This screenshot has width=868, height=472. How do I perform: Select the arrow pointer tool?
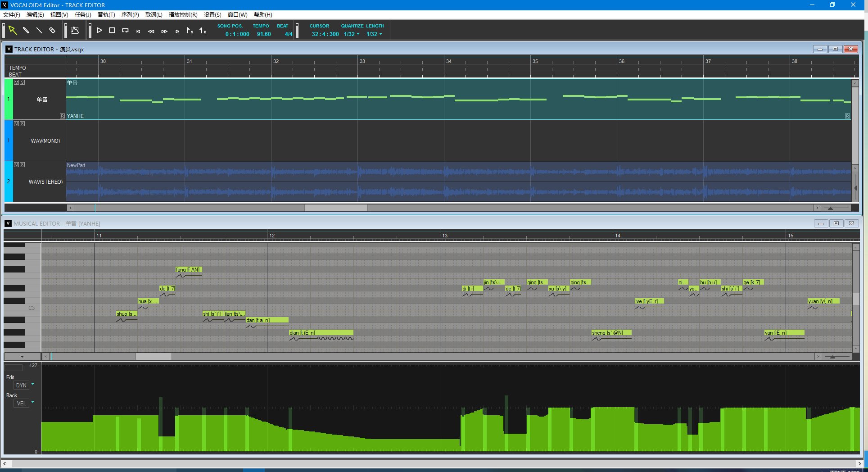click(13, 30)
